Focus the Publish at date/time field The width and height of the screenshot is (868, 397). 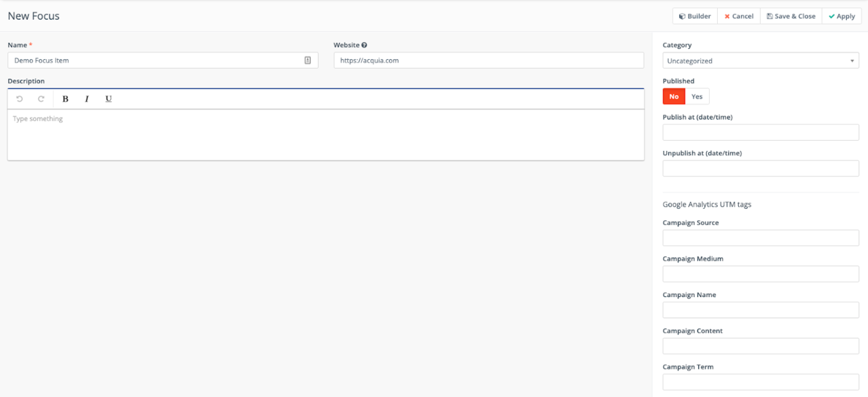click(x=761, y=133)
